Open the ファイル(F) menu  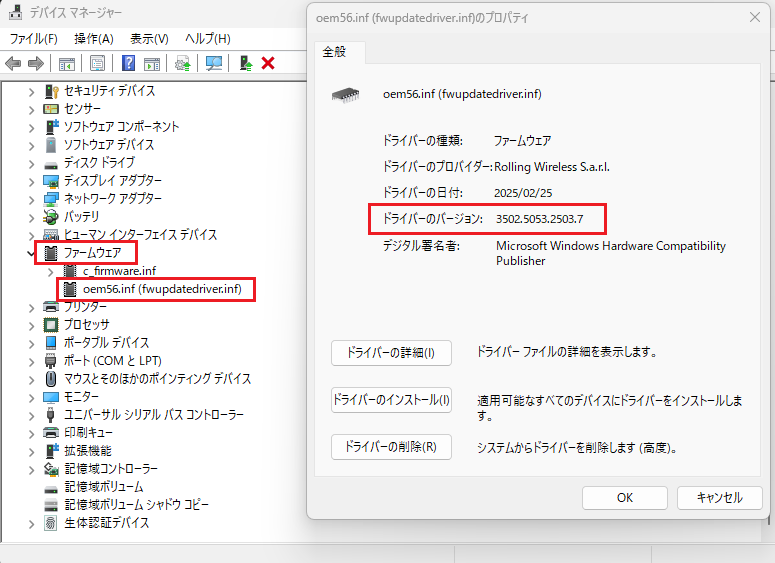pos(34,39)
